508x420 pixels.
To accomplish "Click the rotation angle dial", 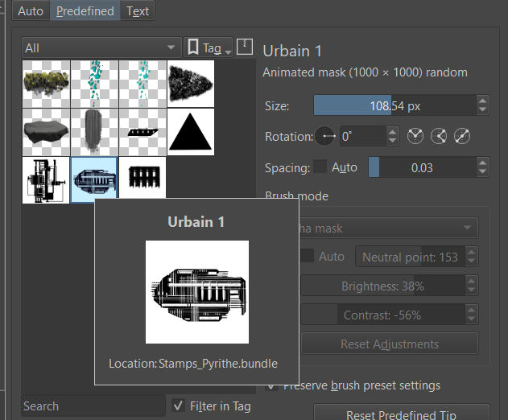I will (325, 137).
